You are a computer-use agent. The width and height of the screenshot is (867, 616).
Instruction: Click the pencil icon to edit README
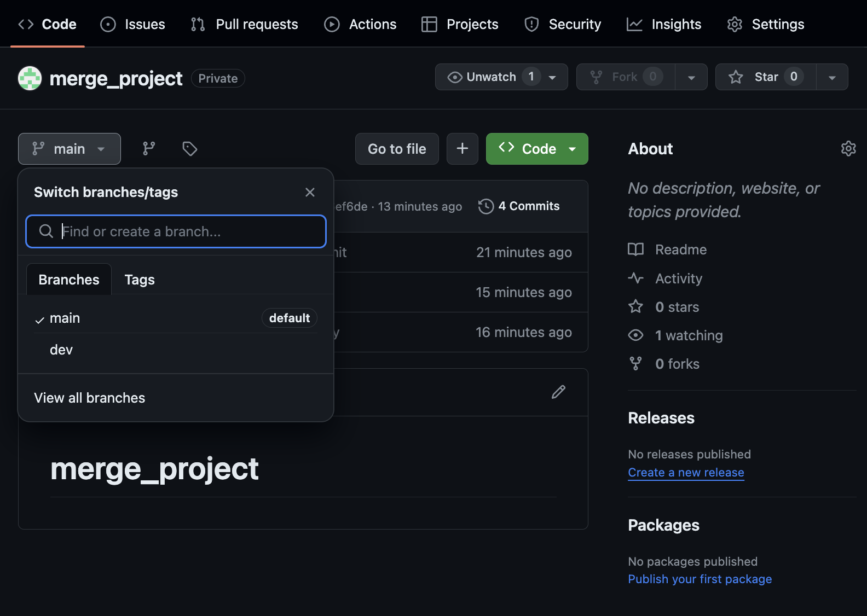pos(558,392)
